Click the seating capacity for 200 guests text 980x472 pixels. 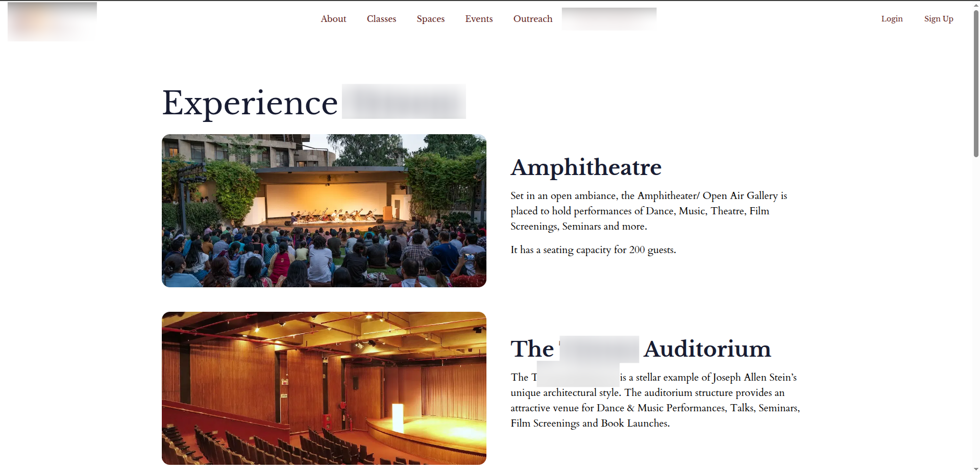593,250
